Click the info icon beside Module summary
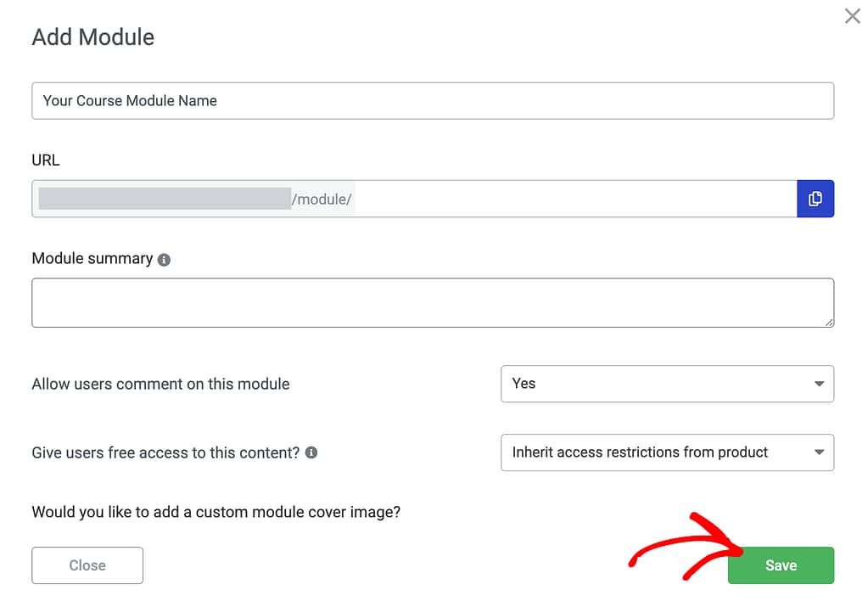This screenshot has width=868, height=607. click(164, 260)
